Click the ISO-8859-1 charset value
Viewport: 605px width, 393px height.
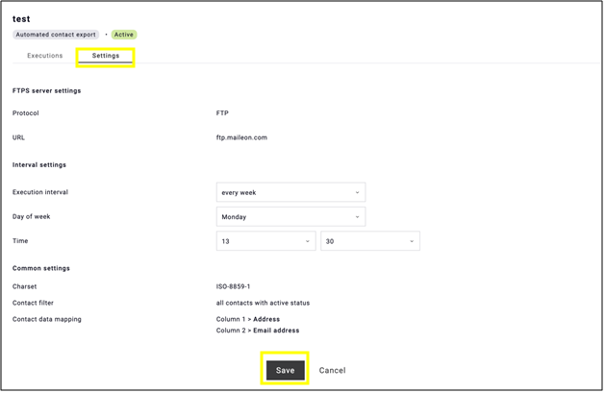pos(233,286)
